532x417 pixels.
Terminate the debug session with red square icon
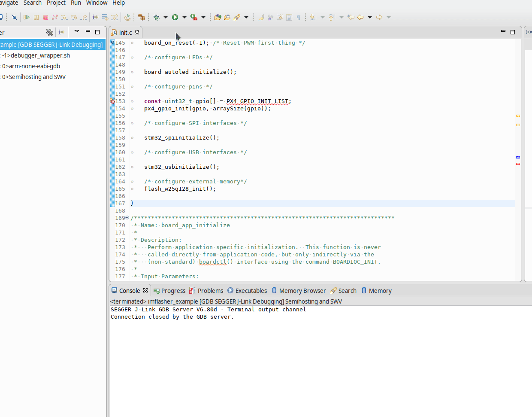(x=46, y=17)
